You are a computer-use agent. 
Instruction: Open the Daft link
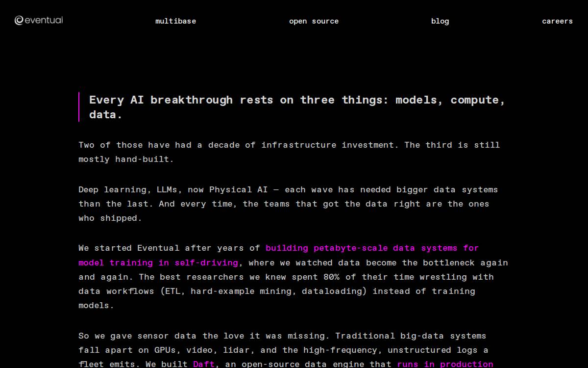coord(204,364)
